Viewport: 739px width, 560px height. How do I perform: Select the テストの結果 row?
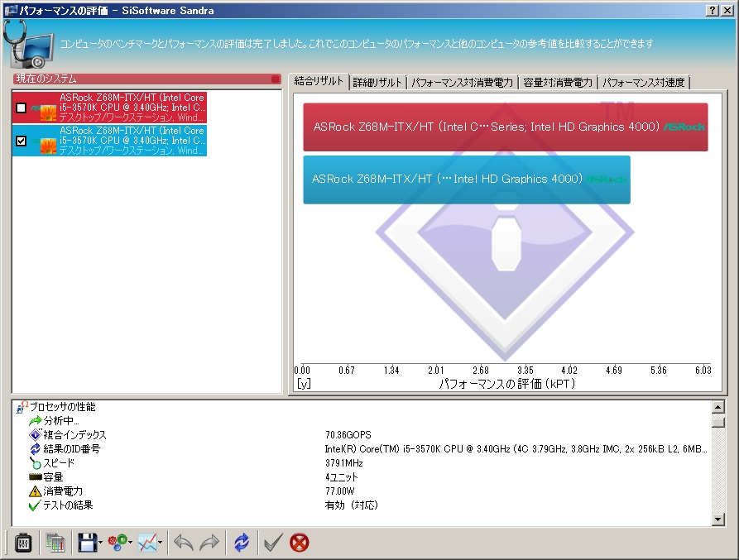pyautogui.click(x=68, y=505)
